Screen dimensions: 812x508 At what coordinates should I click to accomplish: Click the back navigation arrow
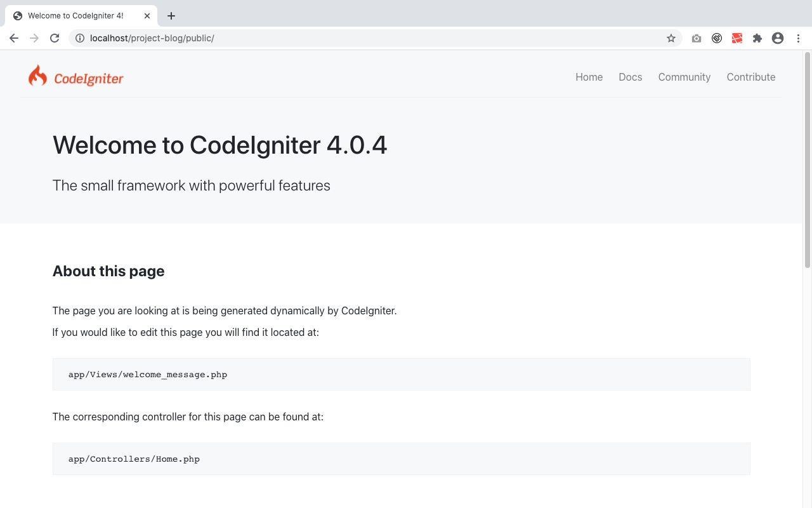click(14, 38)
